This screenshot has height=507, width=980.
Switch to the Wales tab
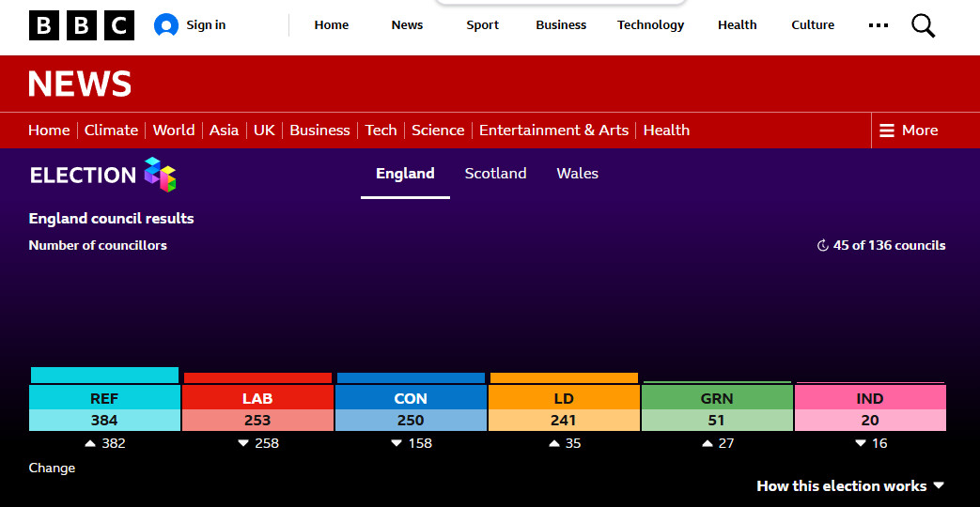point(578,174)
